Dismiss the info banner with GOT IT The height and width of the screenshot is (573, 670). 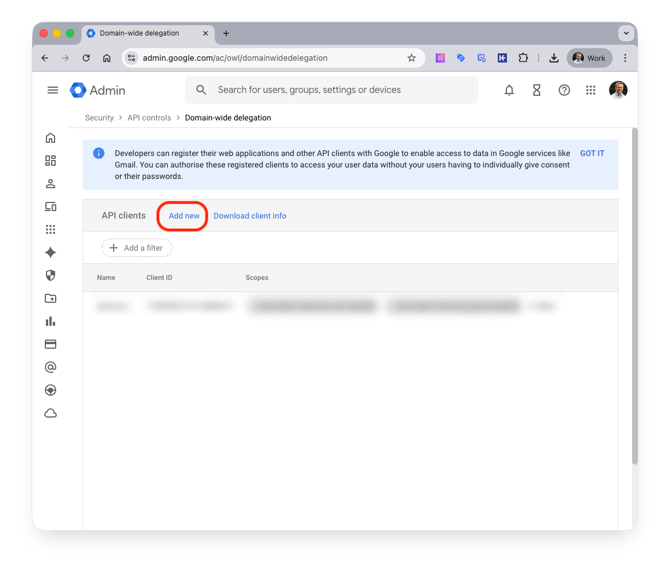(592, 153)
